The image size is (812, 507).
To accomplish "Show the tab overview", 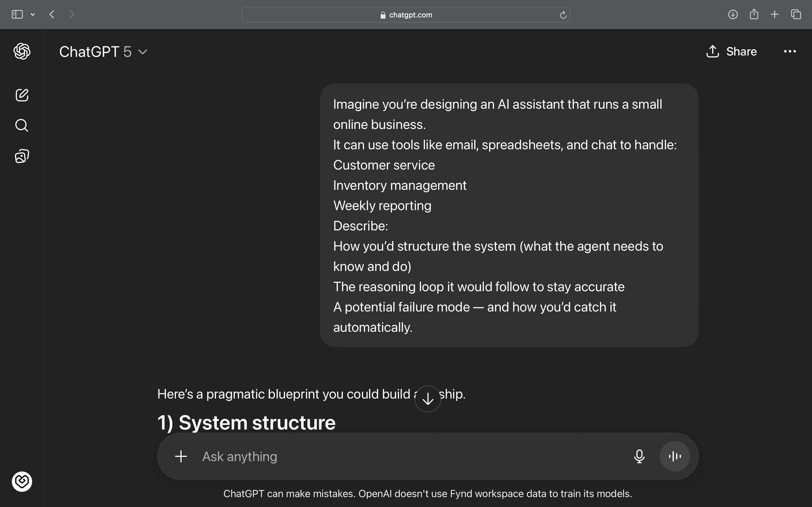I will click(x=796, y=14).
